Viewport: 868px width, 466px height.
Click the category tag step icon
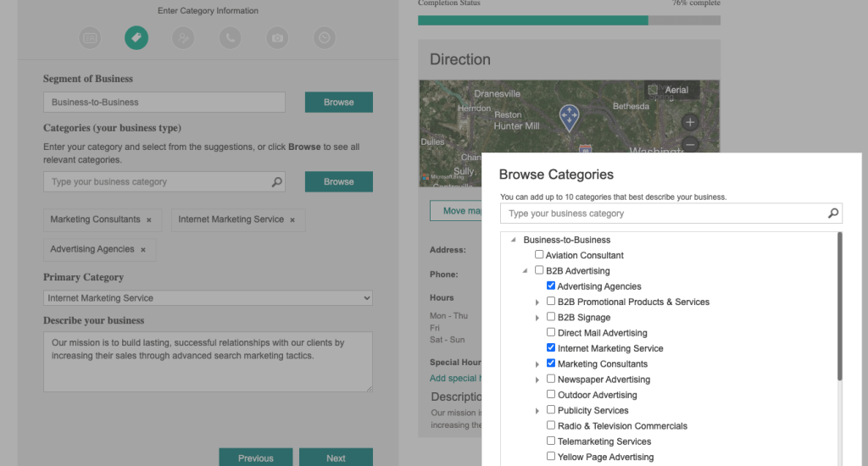point(136,37)
